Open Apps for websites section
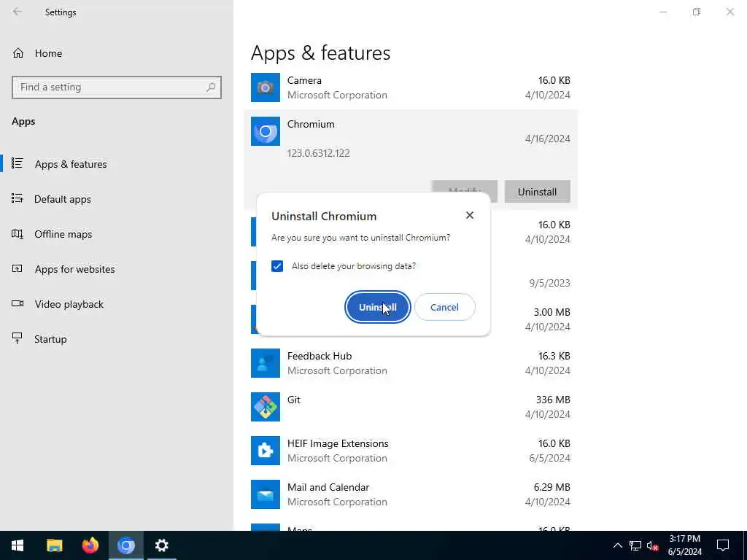This screenshot has height=560, width=747. click(x=117, y=269)
